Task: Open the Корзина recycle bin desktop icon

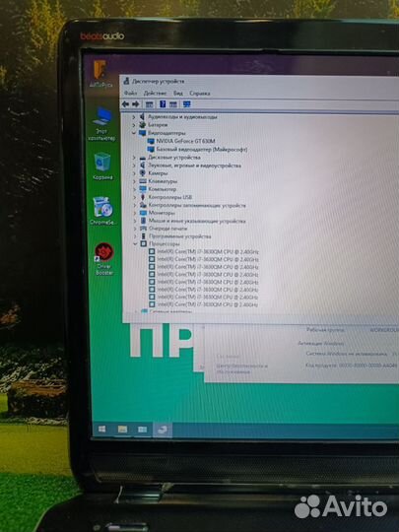Action: (x=102, y=166)
